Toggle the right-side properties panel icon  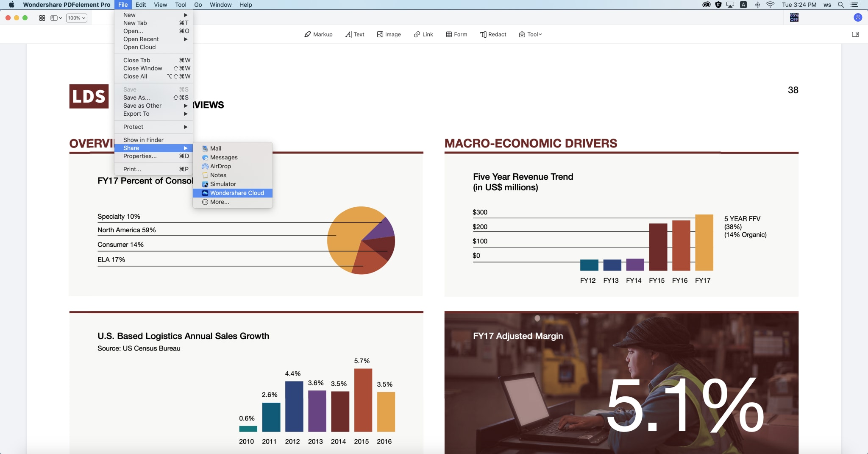(x=855, y=34)
